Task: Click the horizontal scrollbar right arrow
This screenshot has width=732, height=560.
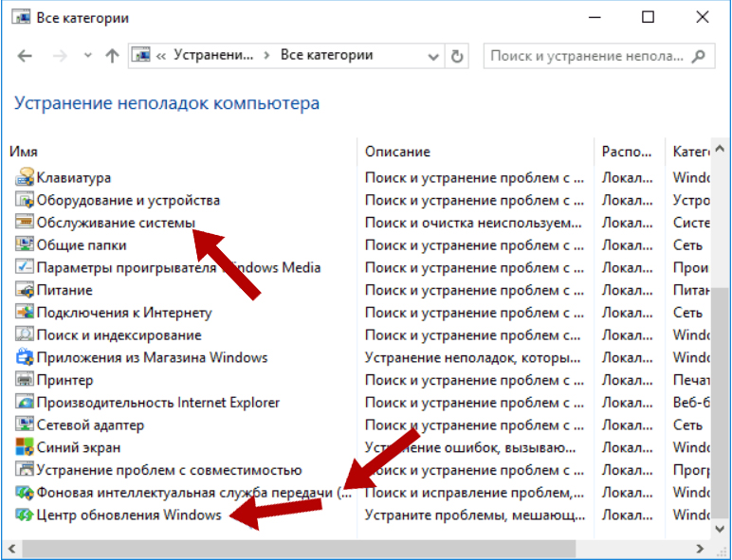Action: pos(700,549)
